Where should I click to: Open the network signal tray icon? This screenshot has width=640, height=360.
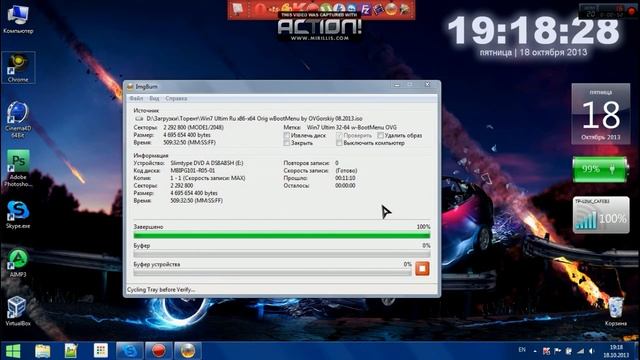(x=580, y=351)
